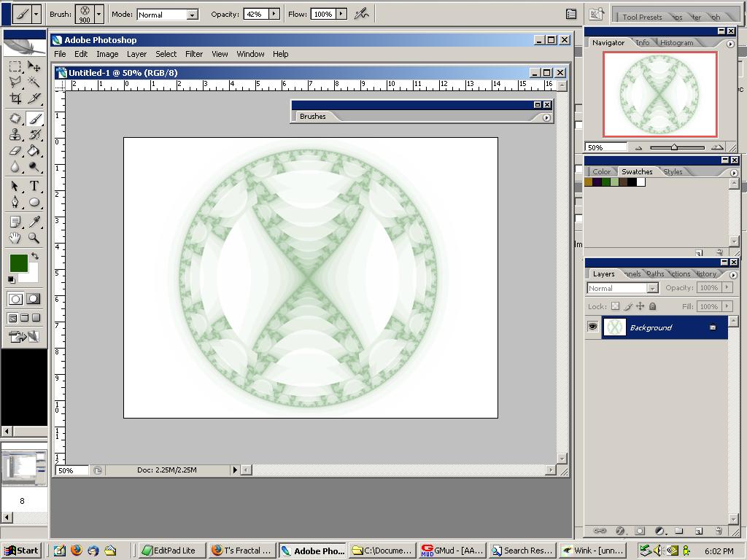The width and height of the screenshot is (747, 560).
Task: Expand the Opacity slider arrow
Action: pos(274,14)
